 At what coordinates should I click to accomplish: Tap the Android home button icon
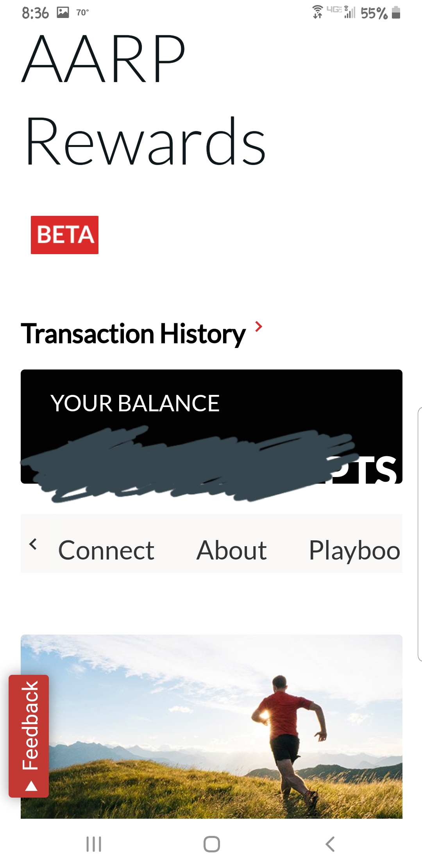click(x=211, y=844)
